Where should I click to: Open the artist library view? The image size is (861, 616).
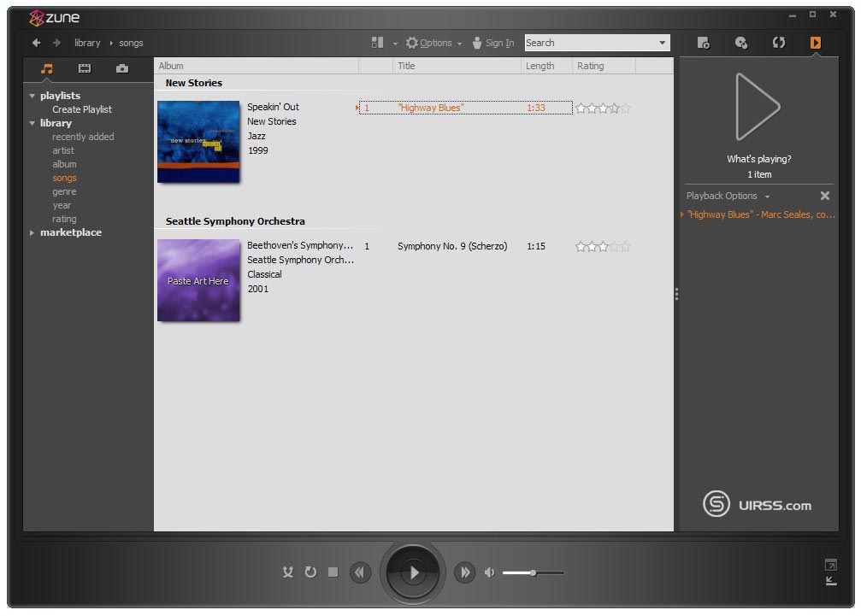(63, 150)
